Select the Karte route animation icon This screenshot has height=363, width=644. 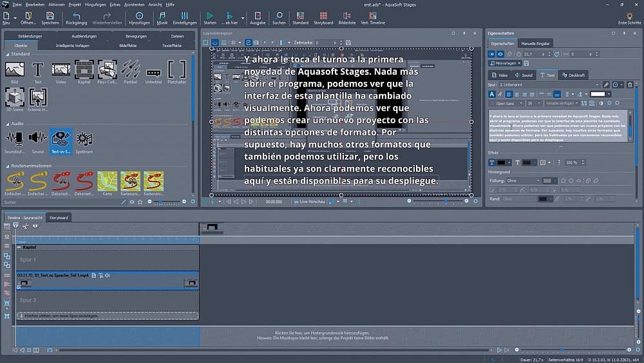pyautogui.click(x=107, y=181)
